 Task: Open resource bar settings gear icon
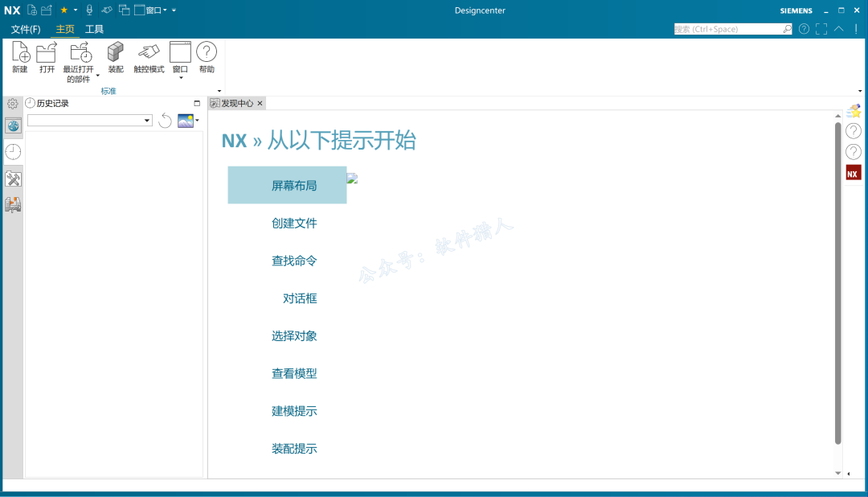13,104
